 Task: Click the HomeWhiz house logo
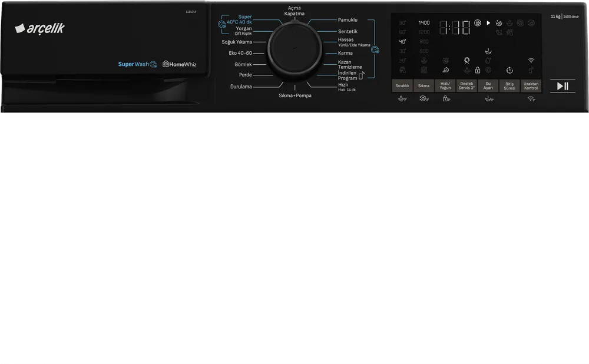tap(166, 64)
